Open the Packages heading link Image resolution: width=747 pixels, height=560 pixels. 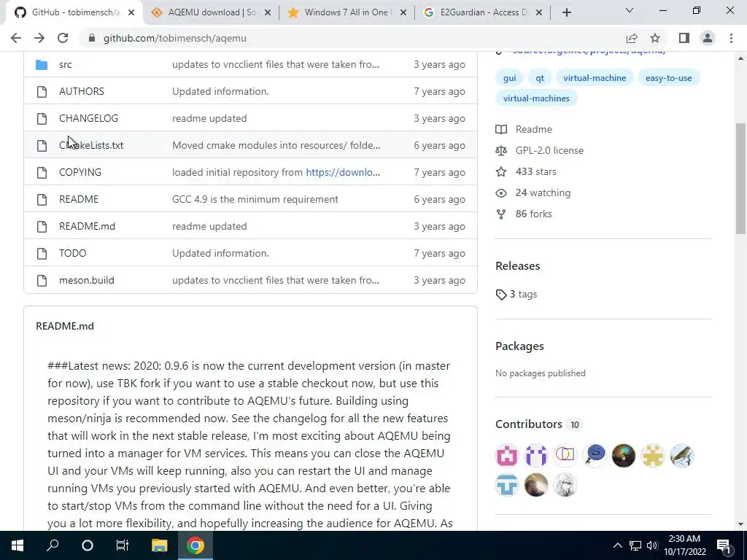pyautogui.click(x=519, y=346)
